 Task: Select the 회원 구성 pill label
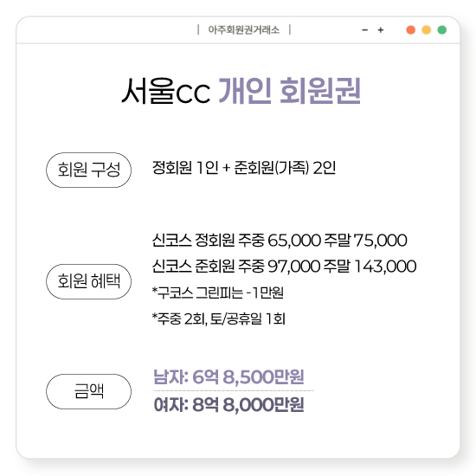(88, 170)
